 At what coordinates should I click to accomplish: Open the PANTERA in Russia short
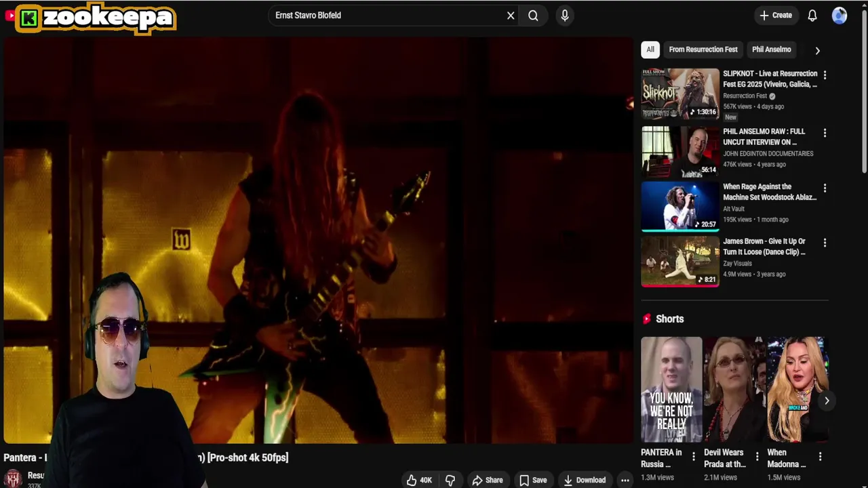pos(671,390)
